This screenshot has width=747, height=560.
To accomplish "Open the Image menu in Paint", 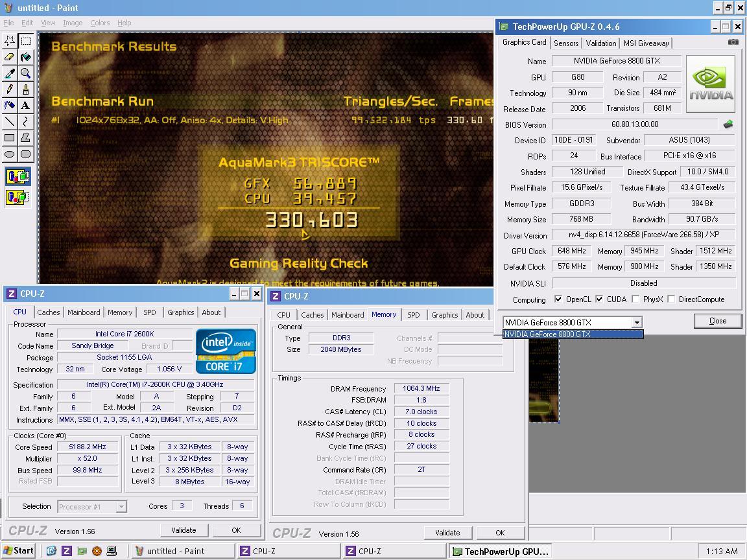I will coord(73,23).
